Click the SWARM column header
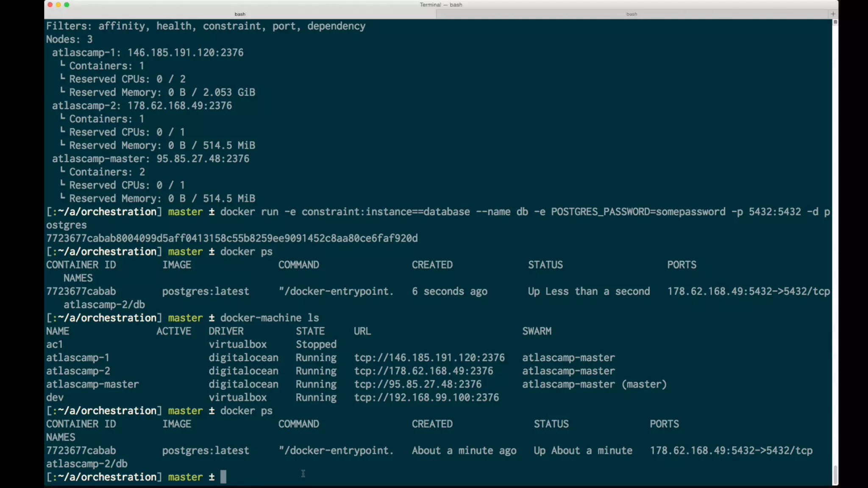 pyautogui.click(x=537, y=331)
